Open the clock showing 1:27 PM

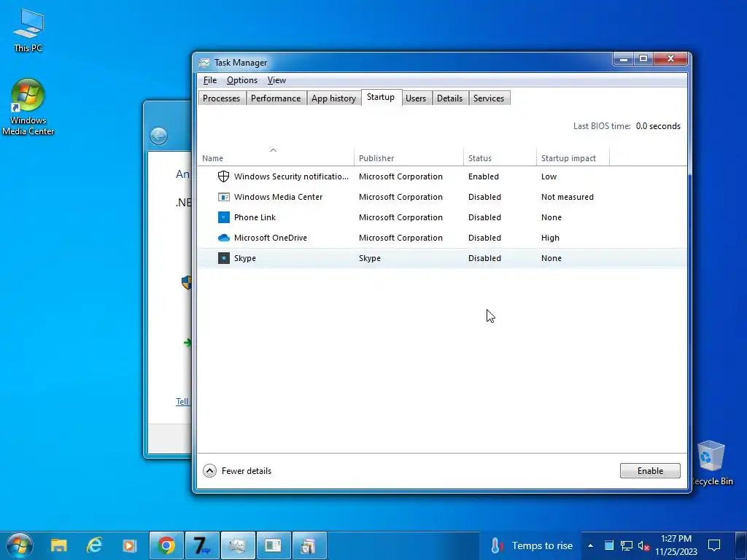click(x=676, y=545)
